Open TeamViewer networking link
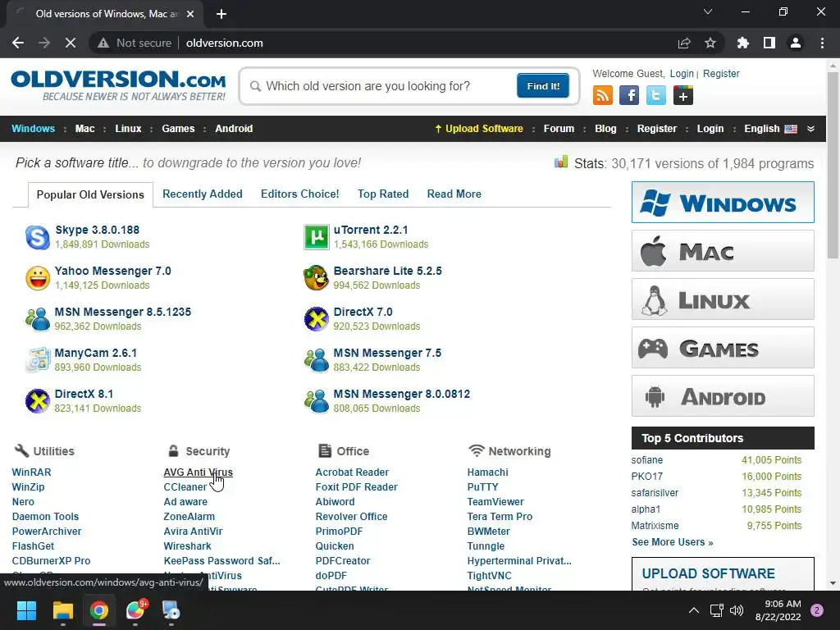 pyautogui.click(x=495, y=501)
